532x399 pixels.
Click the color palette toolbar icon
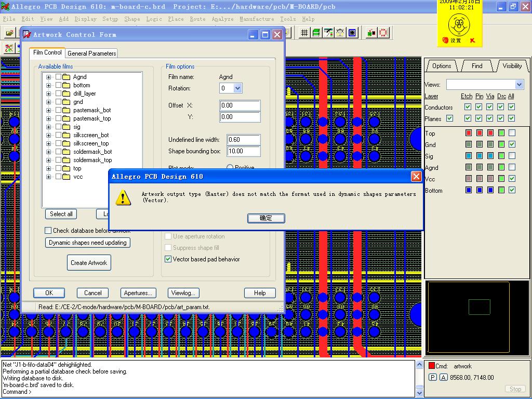328,33
